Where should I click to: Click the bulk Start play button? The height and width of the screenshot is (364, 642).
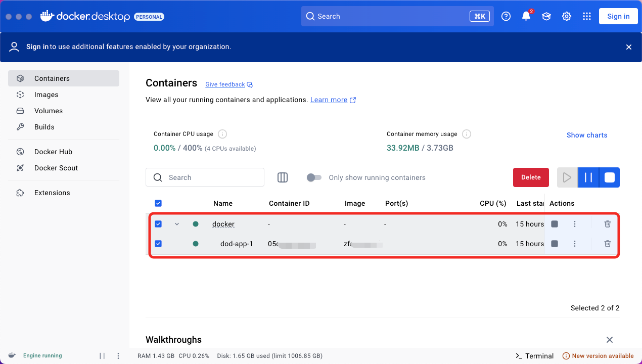[567, 177]
